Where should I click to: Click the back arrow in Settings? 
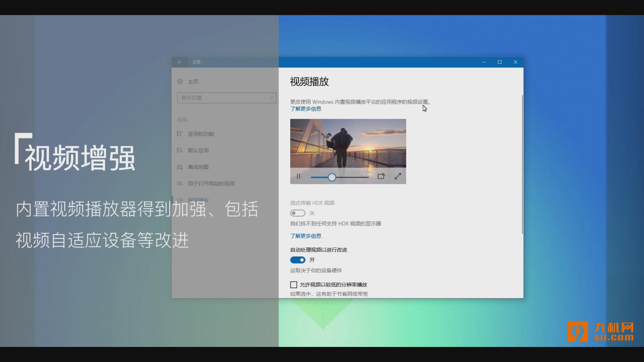tap(180, 62)
